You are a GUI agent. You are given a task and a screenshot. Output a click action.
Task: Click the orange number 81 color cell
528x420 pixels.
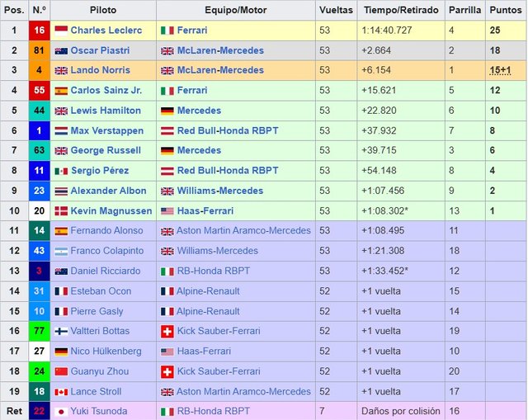click(39, 50)
